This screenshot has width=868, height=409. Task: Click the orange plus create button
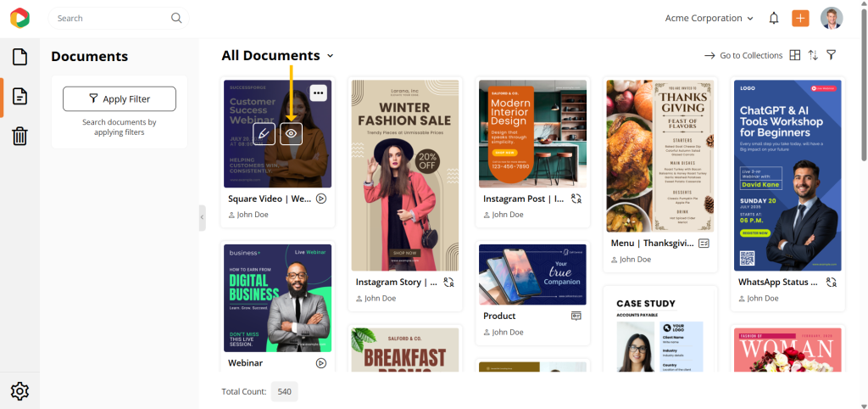[x=800, y=19]
